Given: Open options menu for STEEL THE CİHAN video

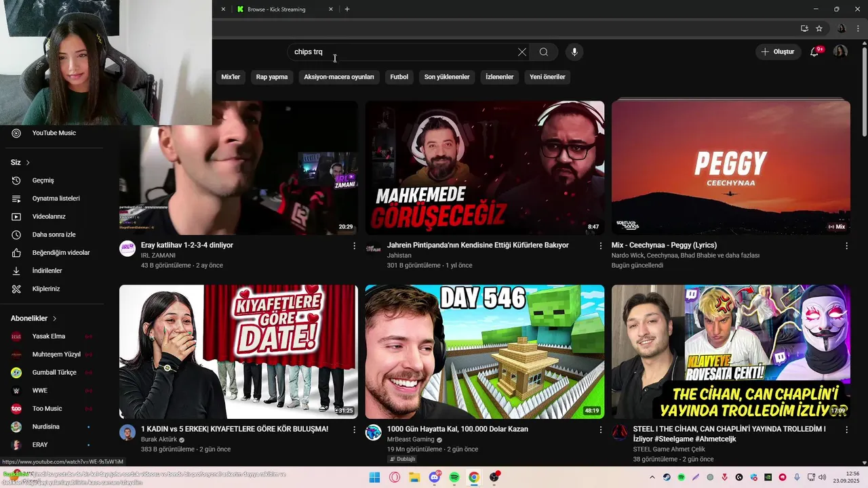Looking at the screenshot, I should pyautogui.click(x=846, y=430).
